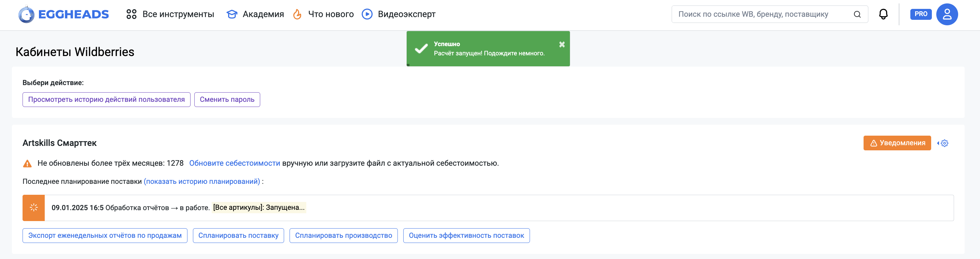Viewport: 980px width, 259px height.
Task: Open the Что нового page
Action: (323, 14)
